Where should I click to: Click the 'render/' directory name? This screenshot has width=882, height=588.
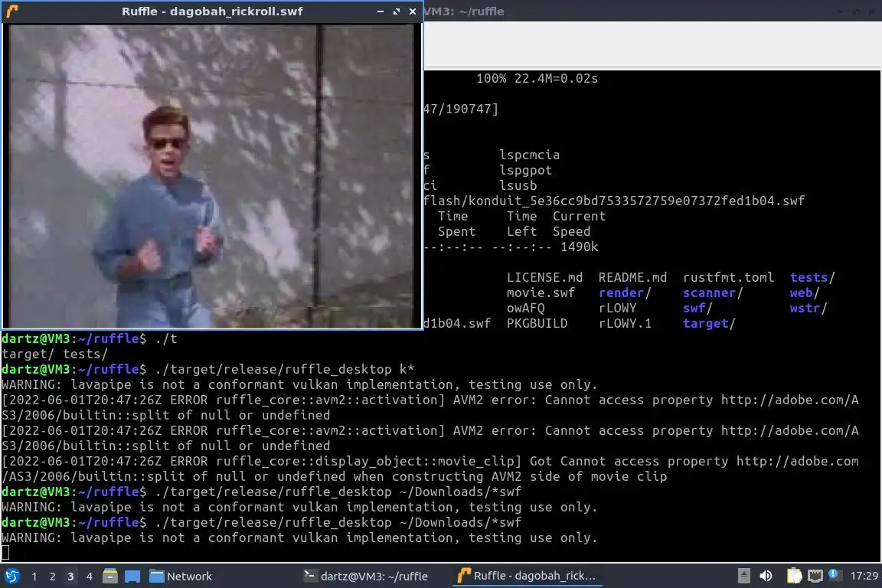pos(625,292)
